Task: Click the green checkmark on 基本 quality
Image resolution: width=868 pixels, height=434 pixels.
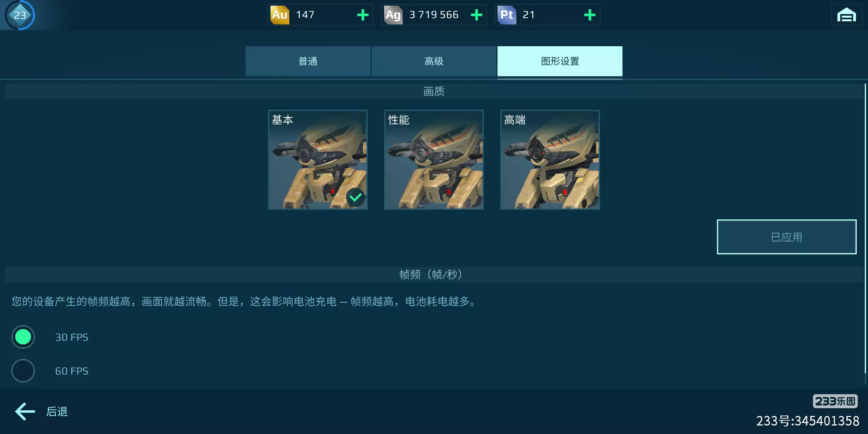Action: [x=356, y=197]
